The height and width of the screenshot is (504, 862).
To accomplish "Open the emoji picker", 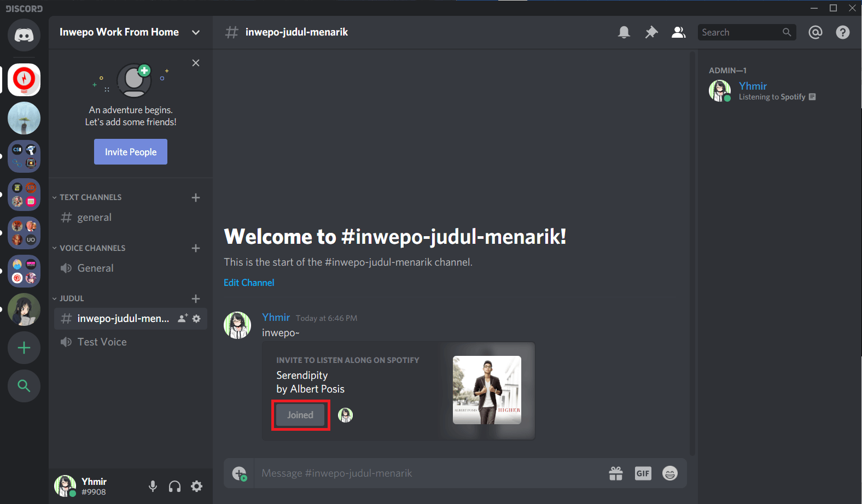I will [x=670, y=473].
